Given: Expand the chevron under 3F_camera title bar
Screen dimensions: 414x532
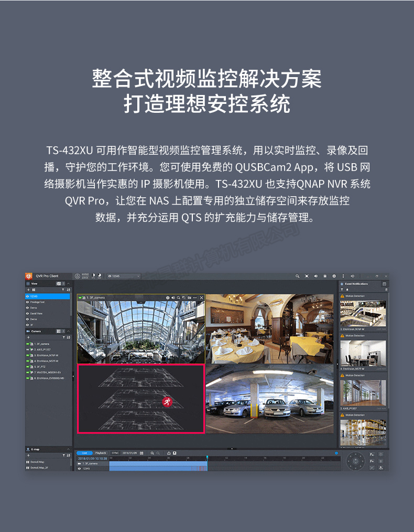Looking at the screenshot, I should (141, 302).
